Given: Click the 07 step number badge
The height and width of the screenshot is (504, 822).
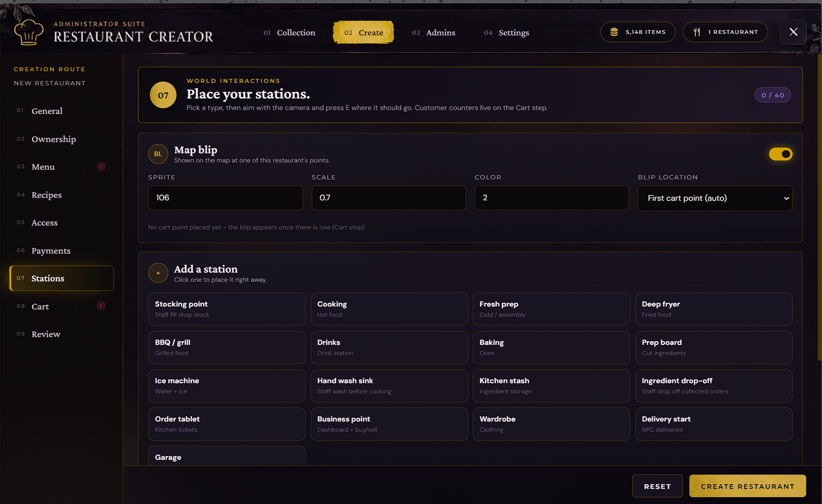Looking at the screenshot, I should (x=163, y=95).
